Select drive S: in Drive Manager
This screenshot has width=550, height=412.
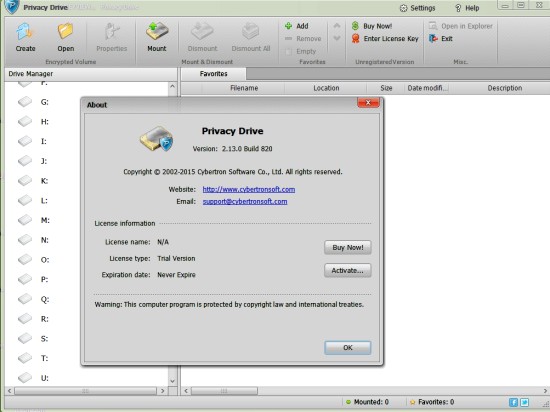(x=33, y=339)
